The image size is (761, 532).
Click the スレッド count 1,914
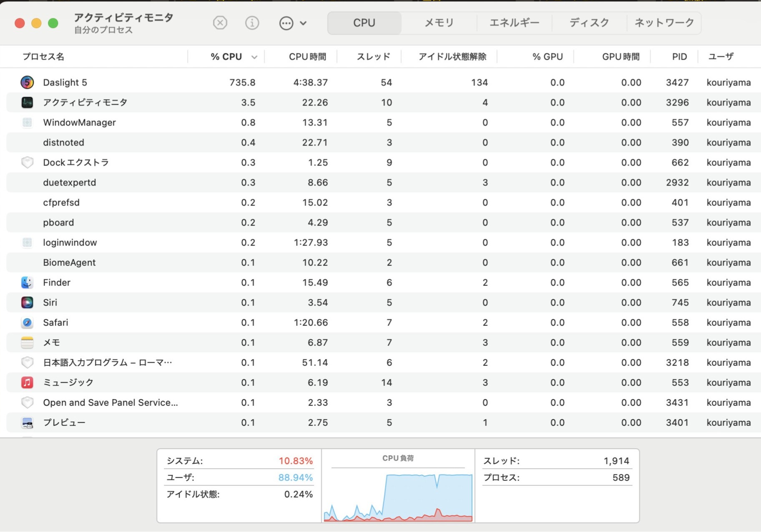pos(616,461)
